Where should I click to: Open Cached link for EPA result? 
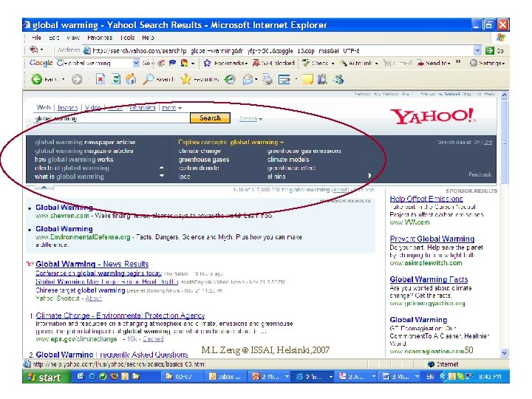pos(153,339)
